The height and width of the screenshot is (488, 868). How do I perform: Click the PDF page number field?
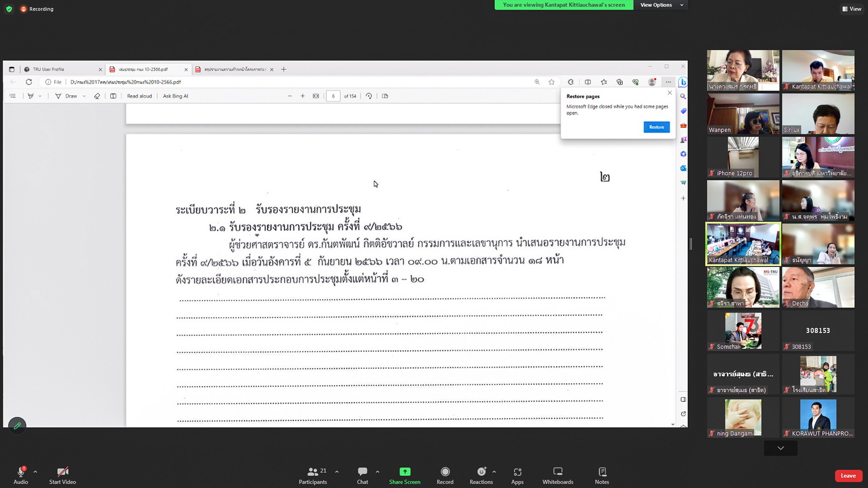tap(333, 96)
